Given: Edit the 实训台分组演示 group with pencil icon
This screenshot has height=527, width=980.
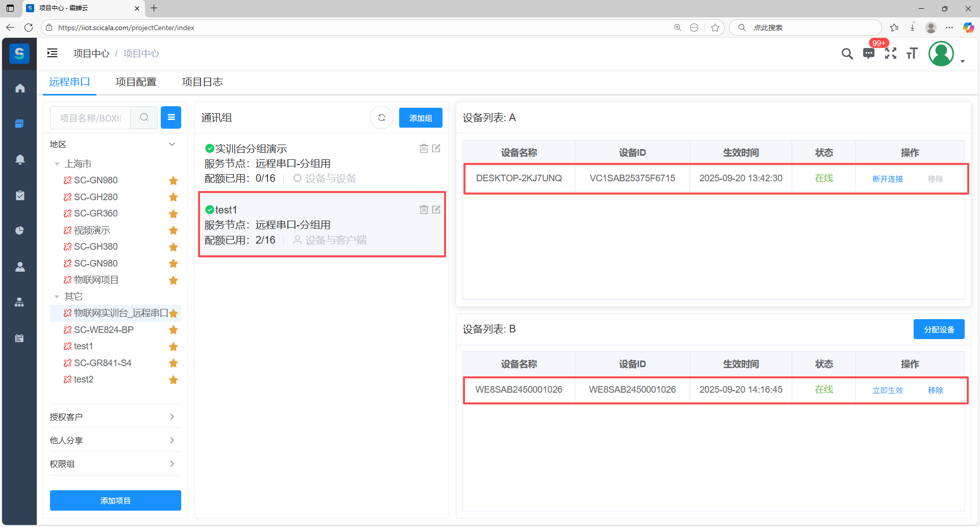Looking at the screenshot, I should click(436, 149).
